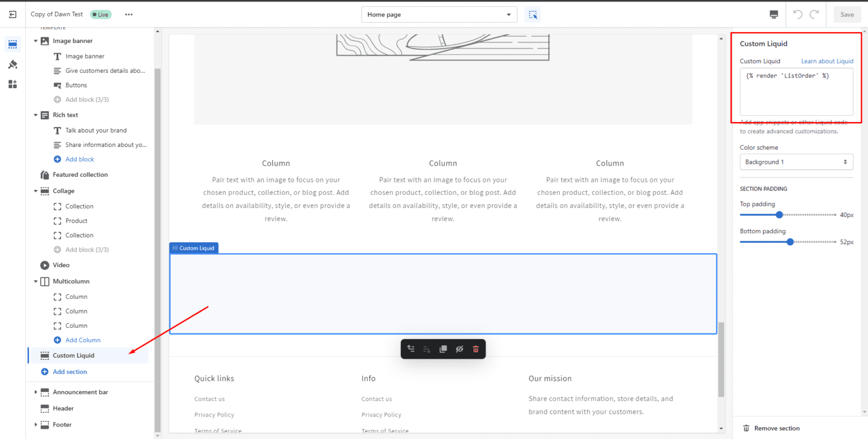Click the Header section icon
The width and height of the screenshot is (868, 439).
coord(45,408)
